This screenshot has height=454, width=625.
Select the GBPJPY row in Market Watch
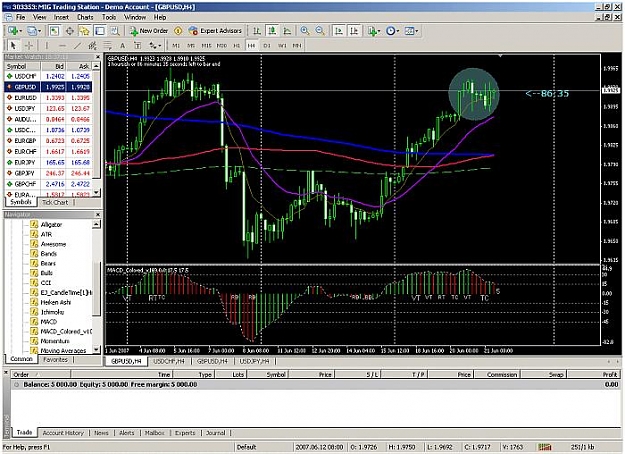(x=48, y=173)
